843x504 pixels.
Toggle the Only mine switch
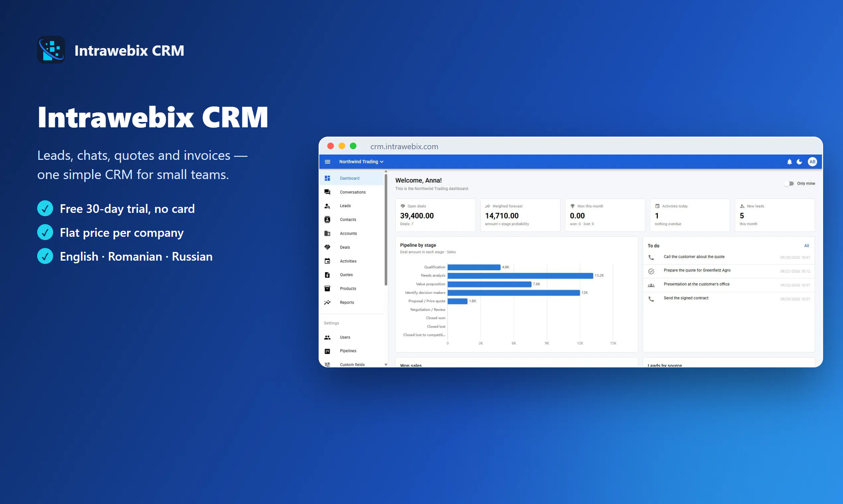(789, 183)
